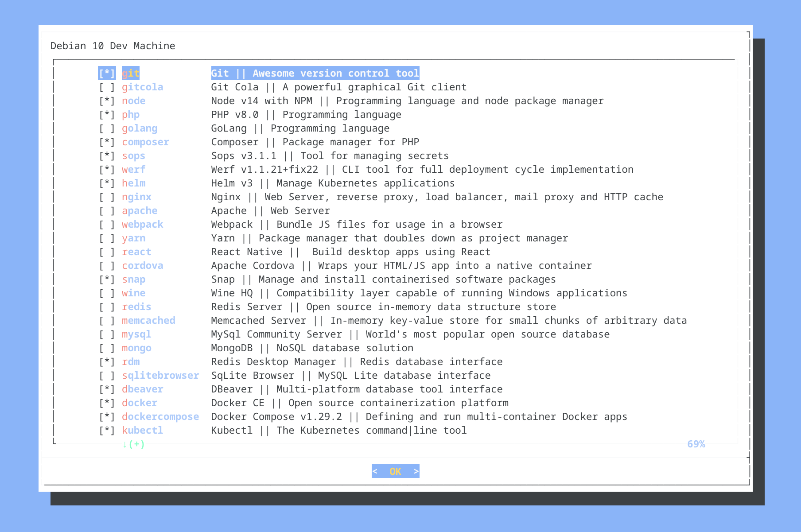Image resolution: width=801 pixels, height=532 pixels.
Task: Enable the Nginx web server checkbox
Action: pos(106,197)
